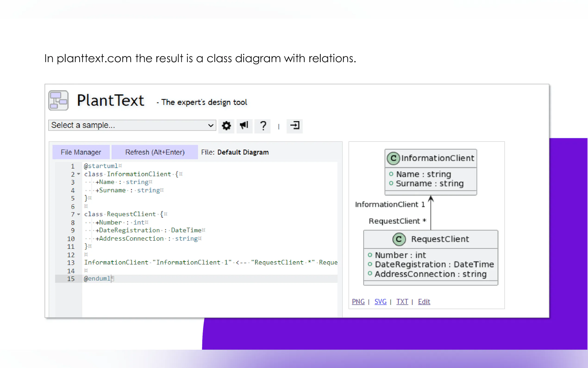
Task: Click the PlantText logo icon
Action: pyautogui.click(x=58, y=100)
